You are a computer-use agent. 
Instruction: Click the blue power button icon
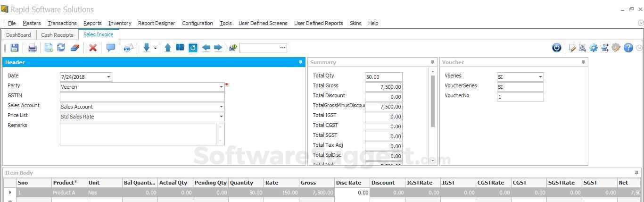pos(557,48)
